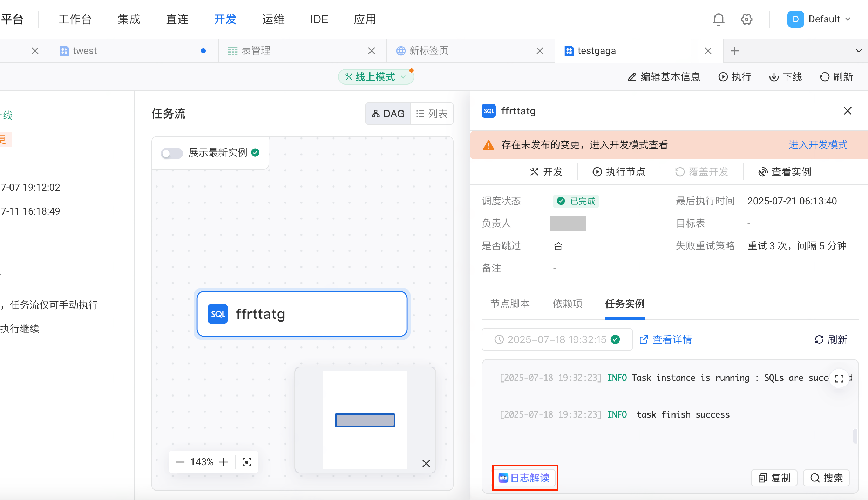Expand log to fullscreen
868x500 pixels.
tap(839, 378)
